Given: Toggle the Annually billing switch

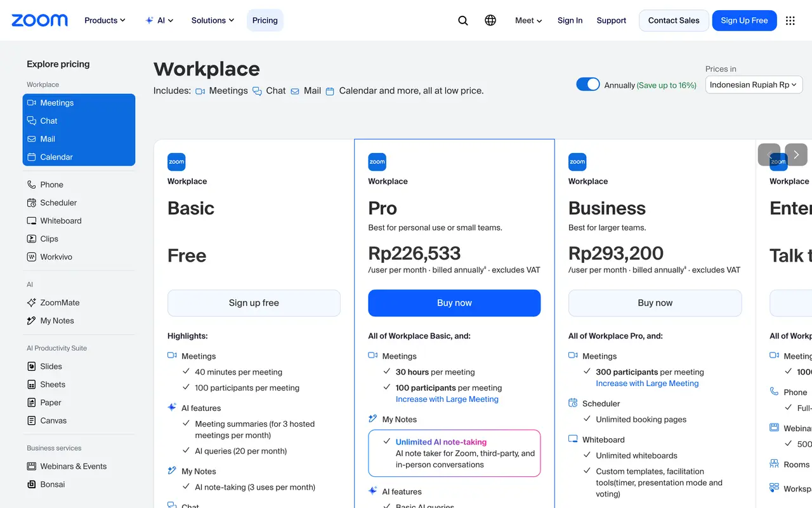Looking at the screenshot, I should coord(588,84).
